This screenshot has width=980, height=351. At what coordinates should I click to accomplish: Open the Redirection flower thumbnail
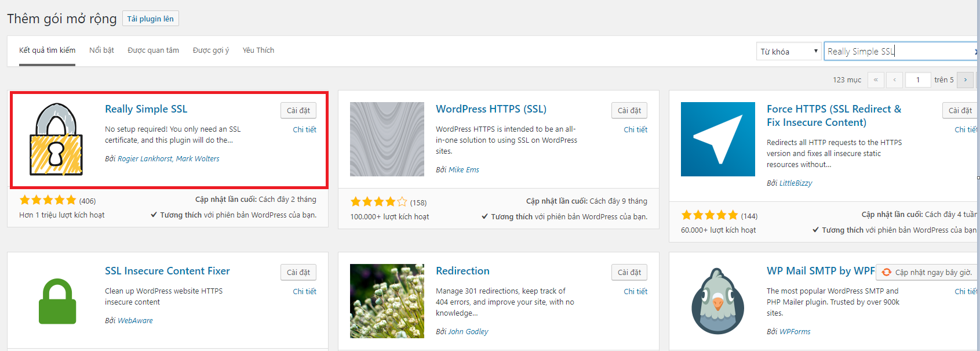point(387,301)
